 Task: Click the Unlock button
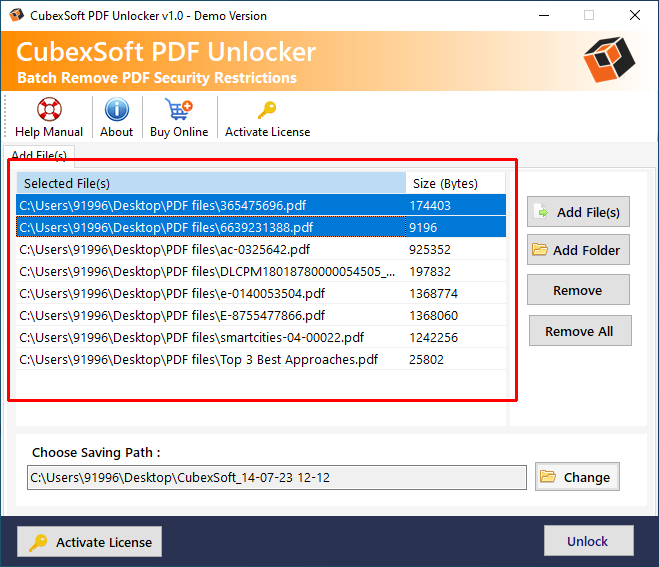point(588,541)
